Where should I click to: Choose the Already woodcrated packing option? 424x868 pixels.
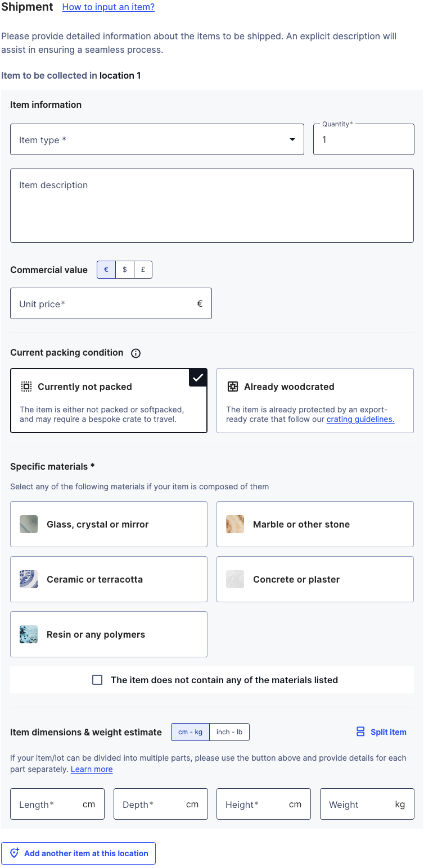(315, 401)
